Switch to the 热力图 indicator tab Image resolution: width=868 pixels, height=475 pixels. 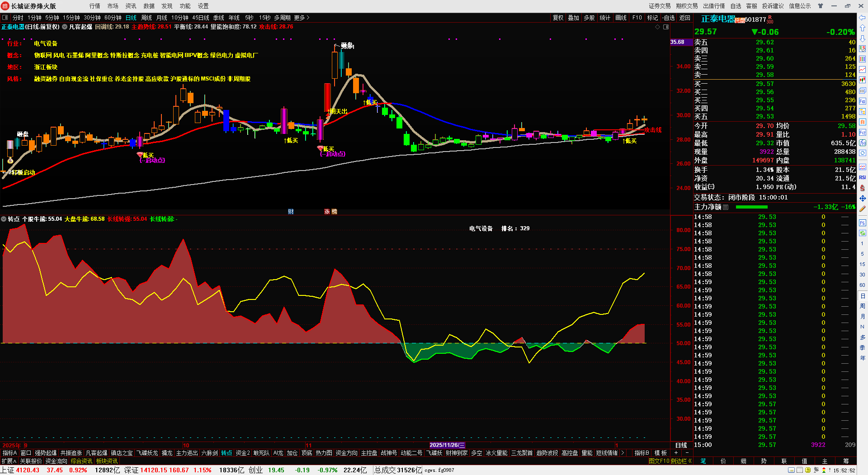pyautogui.click(x=324, y=453)
